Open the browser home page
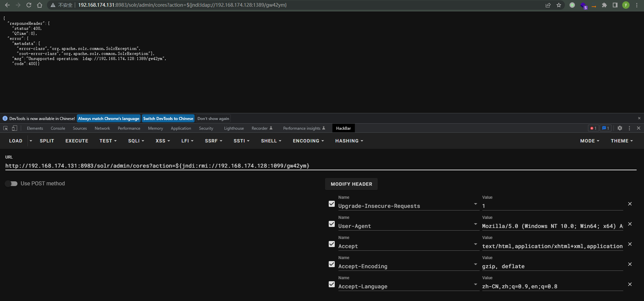The image size is (644, 301). point(40,5)
